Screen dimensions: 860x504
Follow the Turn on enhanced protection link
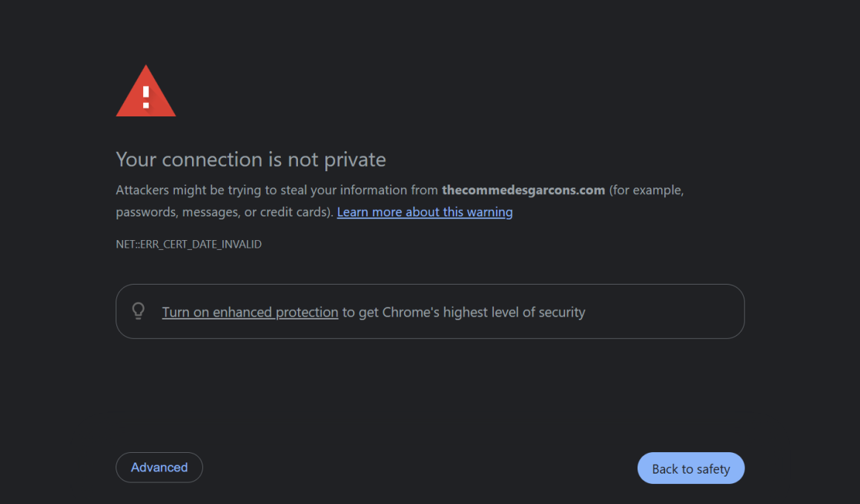250,312
